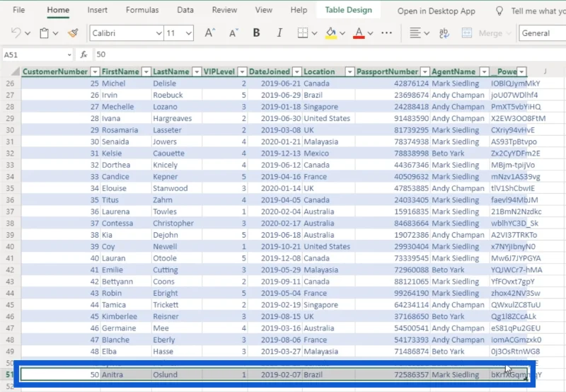Select the cell containing Oslund
Viewport: 566px width, 392px height.
point(176,375)
